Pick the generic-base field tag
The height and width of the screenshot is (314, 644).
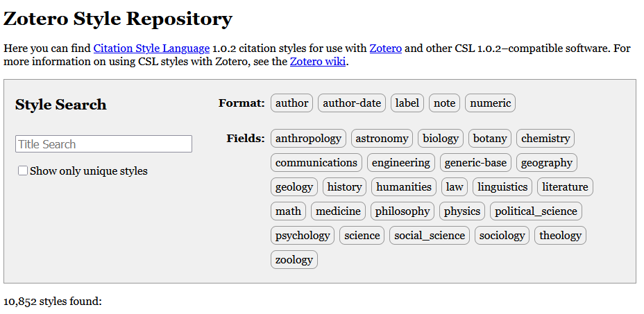(x=475, y=162)
